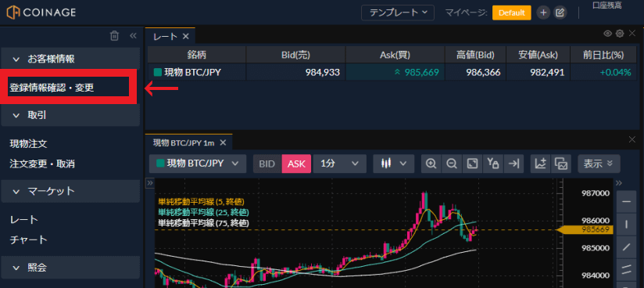Click the 単純移動平均線 (25, 終値) legend
The image size is (644, 288).
pyautogui.click(x=204, y=213)
